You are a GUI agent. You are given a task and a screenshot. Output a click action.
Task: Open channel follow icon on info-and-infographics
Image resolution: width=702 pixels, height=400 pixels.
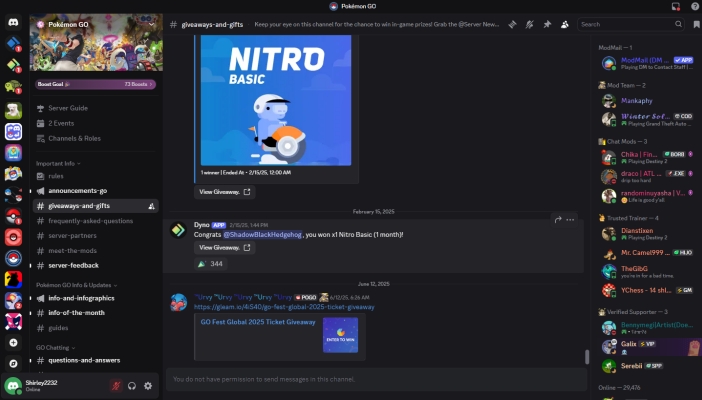point(40,298)
